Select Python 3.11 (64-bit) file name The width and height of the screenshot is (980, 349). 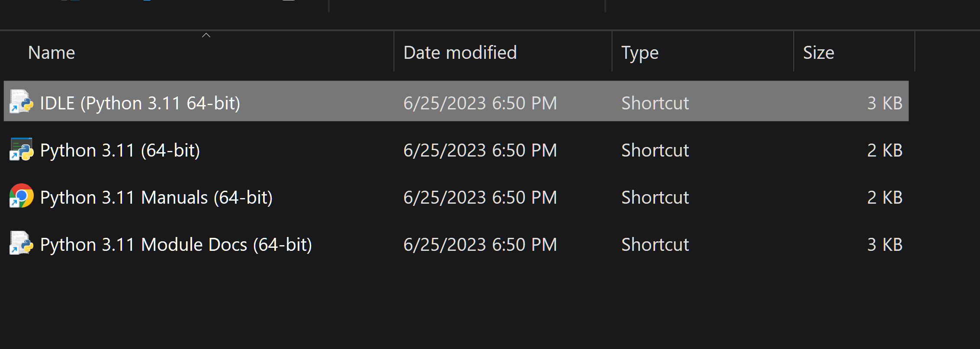pos(120,150)
